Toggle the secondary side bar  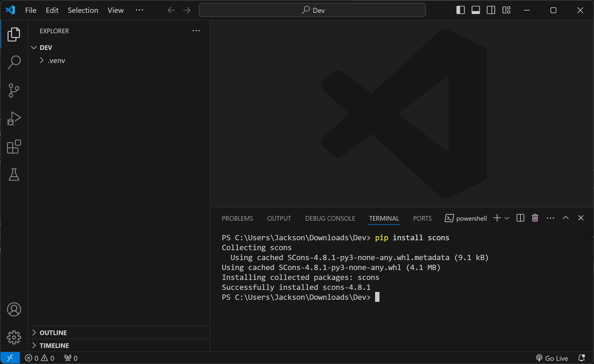[491, 10]
